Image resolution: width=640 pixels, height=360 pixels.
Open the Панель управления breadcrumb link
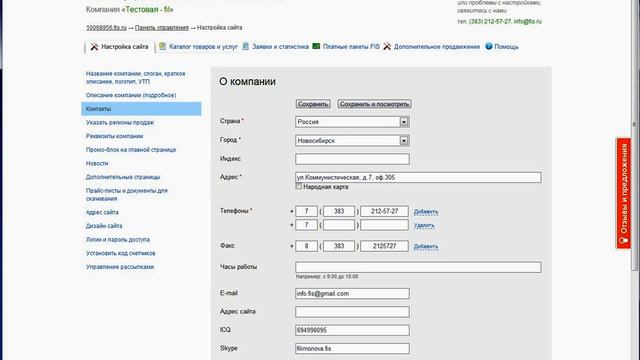tap(162, 27)
